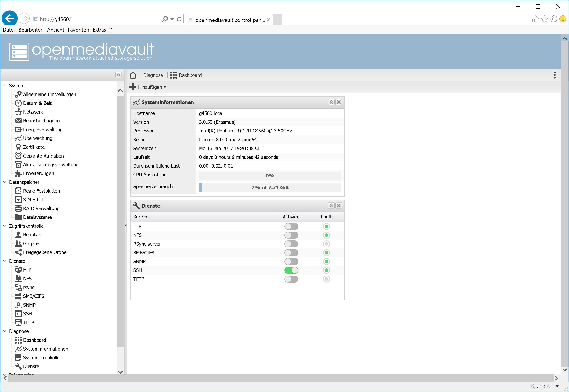Open Überwachung chart icon
Viewport: 569px width, 392px height.
point(18,138)
